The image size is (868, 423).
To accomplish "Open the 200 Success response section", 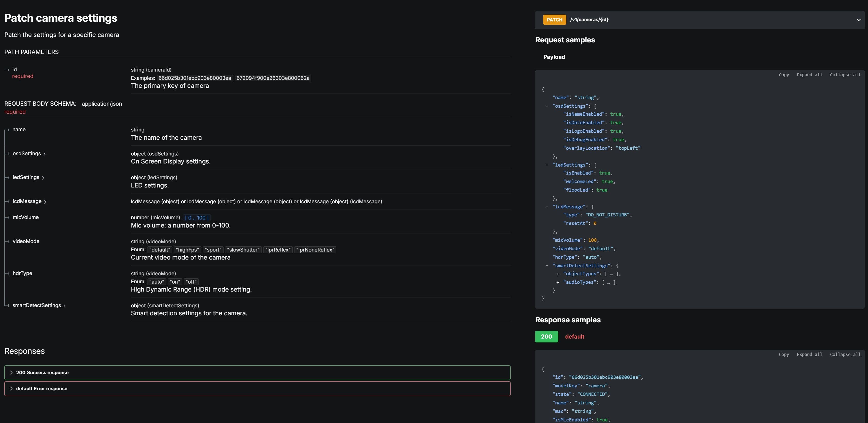I will pos(42,372).
